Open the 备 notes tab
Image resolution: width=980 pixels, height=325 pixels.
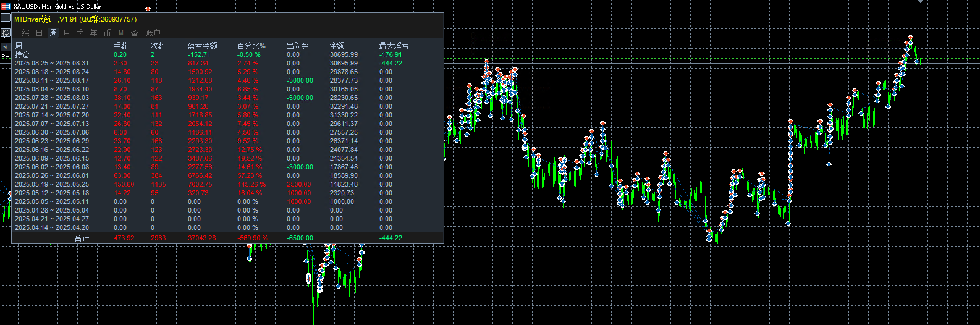pos(135,33)
